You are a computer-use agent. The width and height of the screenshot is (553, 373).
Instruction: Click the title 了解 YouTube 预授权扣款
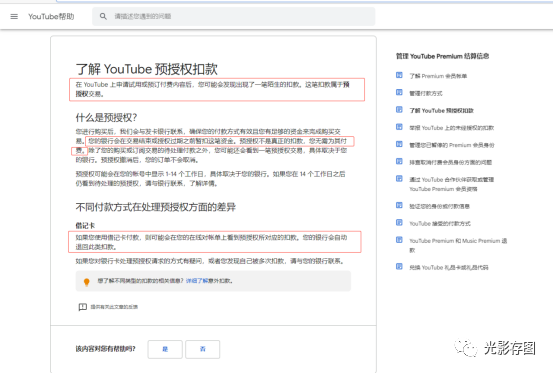click(x=147, y=69)
